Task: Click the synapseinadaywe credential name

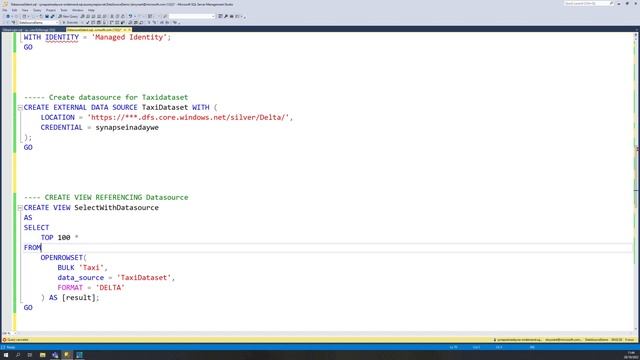Action: point(127,127)
